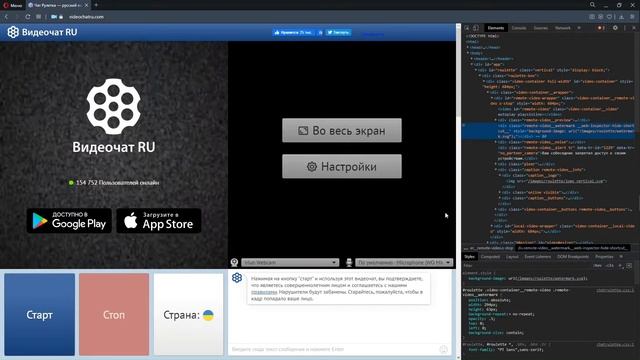Image resolution: width=640 pixels, height=360 pixels.
Task: Select the highlighted remote-video_watermark DOM row
Action: pyautogui.click(x=549, y=131)
